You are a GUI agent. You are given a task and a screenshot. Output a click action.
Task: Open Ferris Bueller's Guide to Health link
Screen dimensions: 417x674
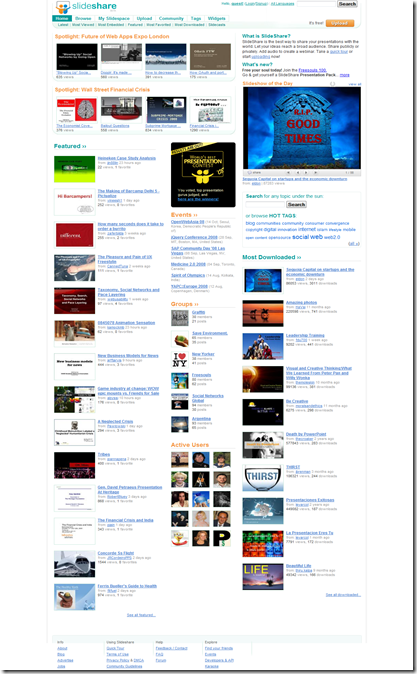pos(127,586)
